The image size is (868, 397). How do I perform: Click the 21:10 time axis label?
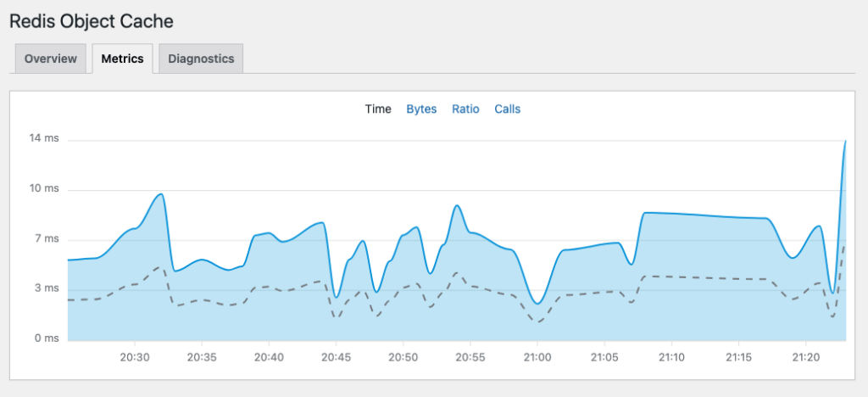[x=671, y=357]
